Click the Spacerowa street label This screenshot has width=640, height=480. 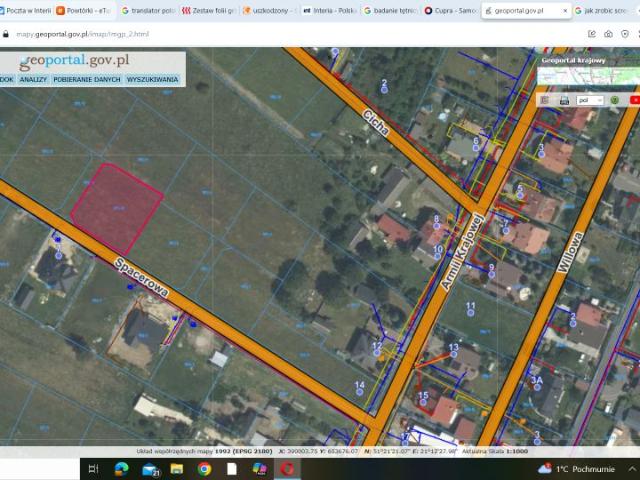(141, 278)
